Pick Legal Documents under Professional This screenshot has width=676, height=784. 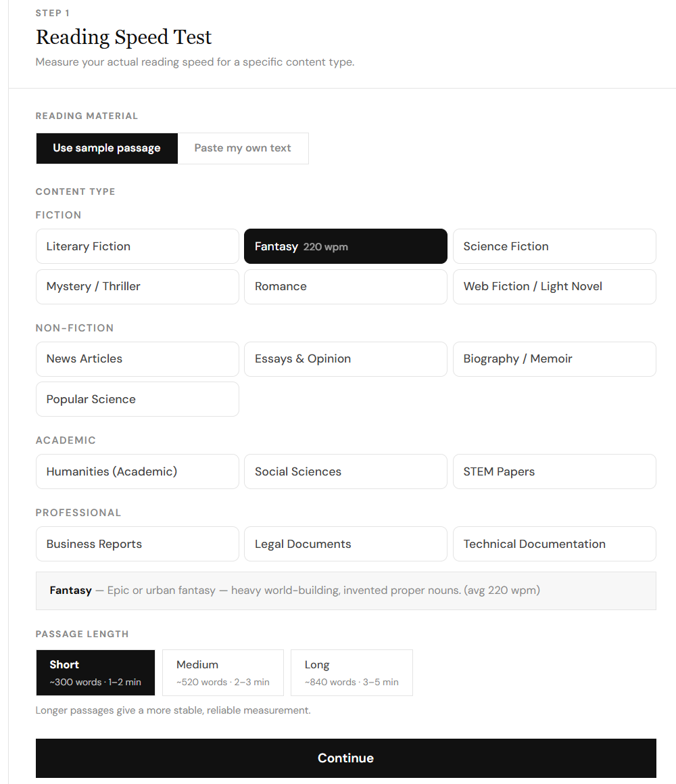345,543
